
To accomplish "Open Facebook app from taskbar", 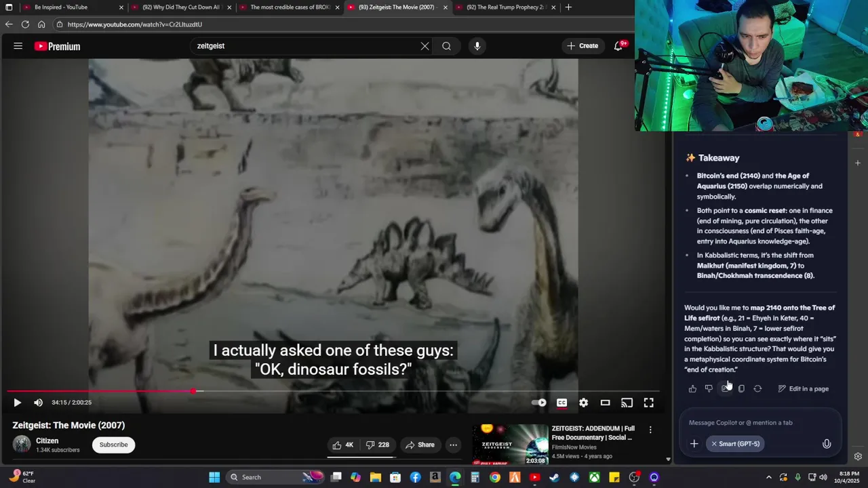I will 415,477.
